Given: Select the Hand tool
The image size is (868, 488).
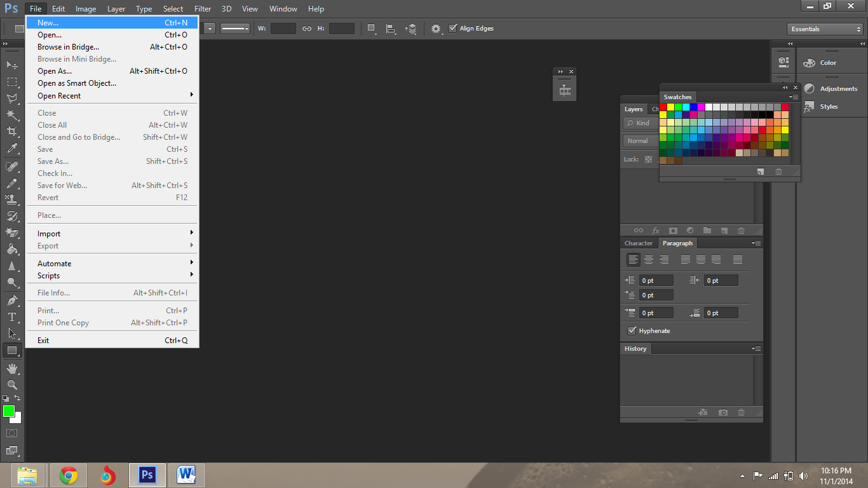Looking at the screenshot, I should pos(12,369).
